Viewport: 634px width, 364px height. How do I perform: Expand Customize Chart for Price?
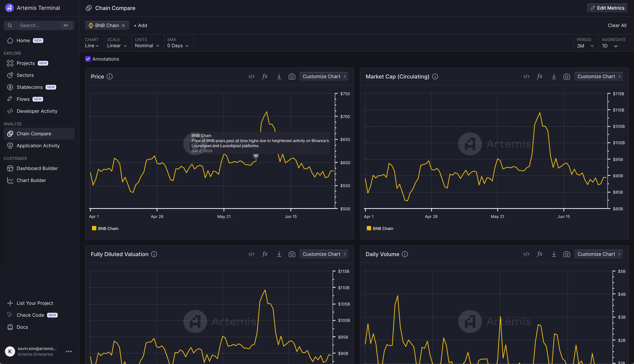pos(324,76)
